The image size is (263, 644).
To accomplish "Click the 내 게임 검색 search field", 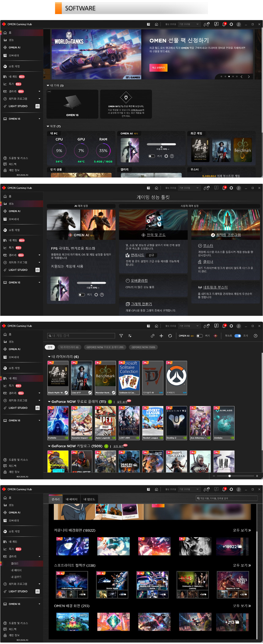I will [81, 336].
